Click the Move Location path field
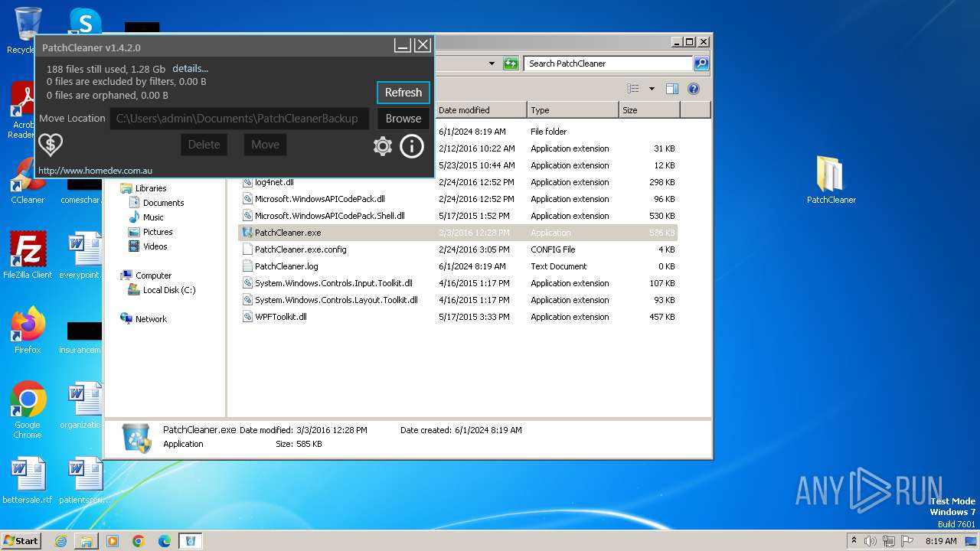The image size is (980, 551). coord(240,119)
